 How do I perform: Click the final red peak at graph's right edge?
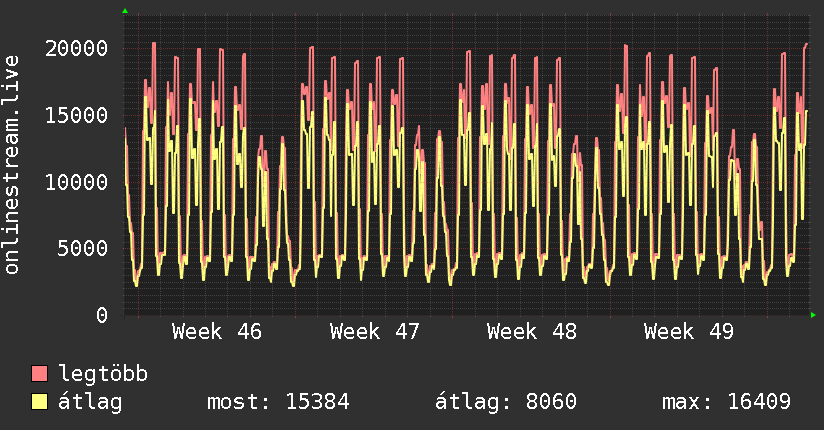tap(806, 45)
